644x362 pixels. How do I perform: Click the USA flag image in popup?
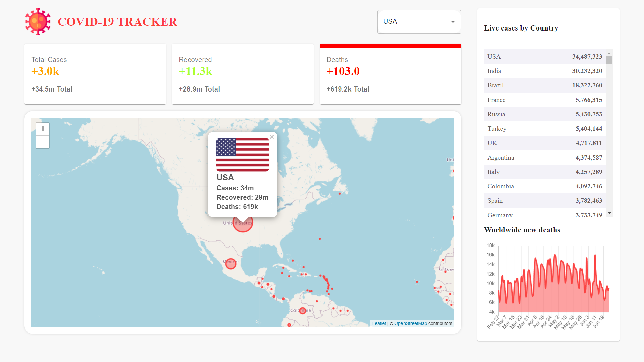(243, 155)
